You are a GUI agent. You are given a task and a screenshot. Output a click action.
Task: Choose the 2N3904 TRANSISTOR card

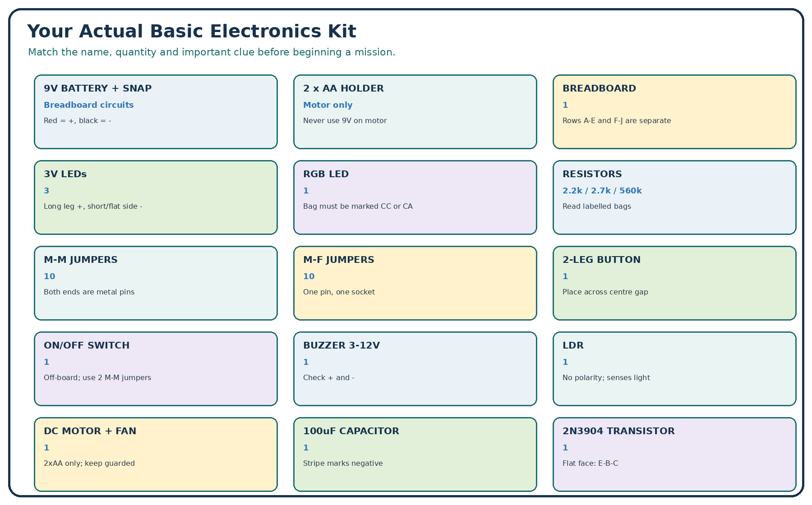pyautogui.click(x=674, y=454)
